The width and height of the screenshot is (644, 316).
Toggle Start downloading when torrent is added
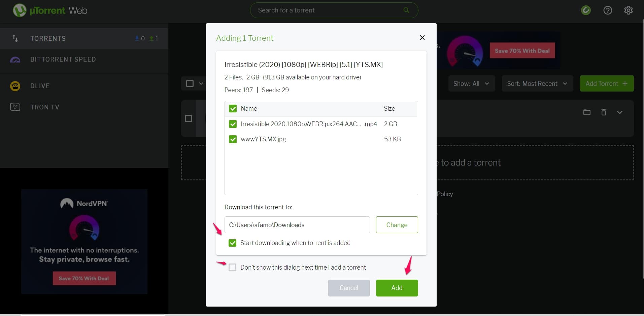click(232, 243)
